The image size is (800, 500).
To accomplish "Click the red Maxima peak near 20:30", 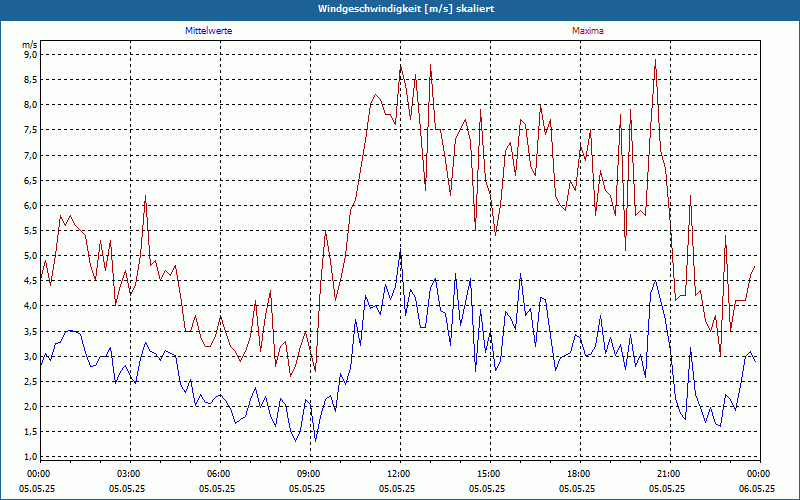I will [x=655, y=60].
